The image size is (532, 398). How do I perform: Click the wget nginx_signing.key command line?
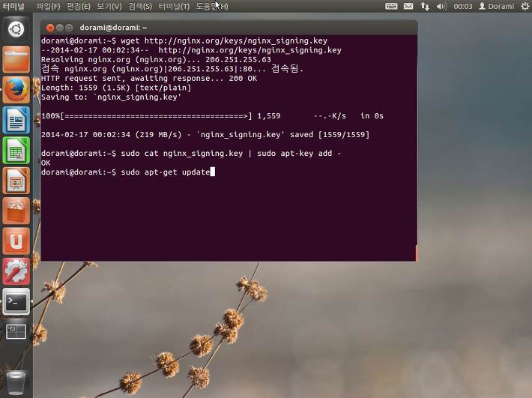click(x=184, y=40)
